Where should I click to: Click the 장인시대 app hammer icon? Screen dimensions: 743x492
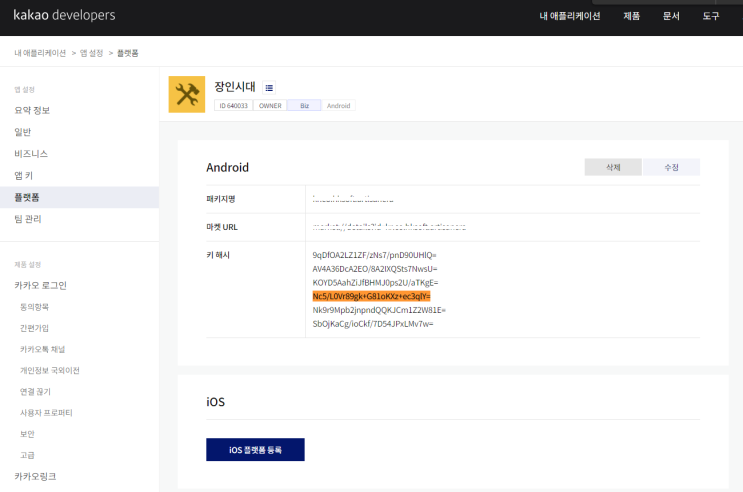tap(187, 94)
